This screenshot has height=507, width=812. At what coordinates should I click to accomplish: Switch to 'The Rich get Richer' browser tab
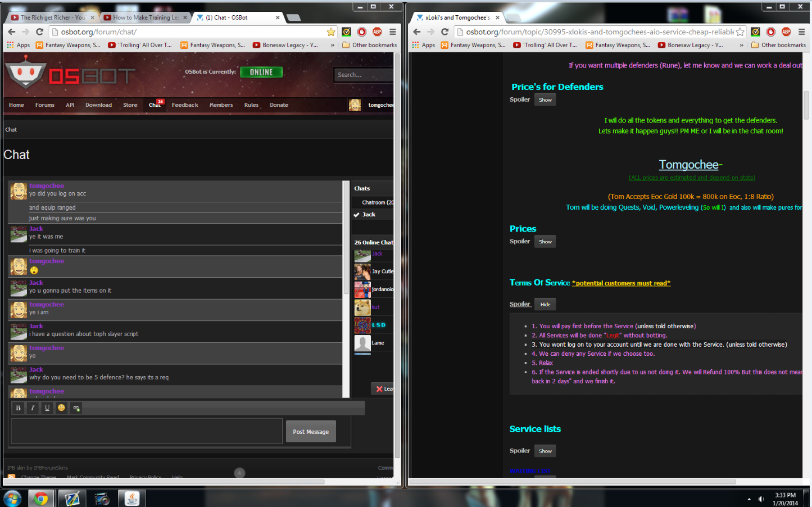[52, 17]
